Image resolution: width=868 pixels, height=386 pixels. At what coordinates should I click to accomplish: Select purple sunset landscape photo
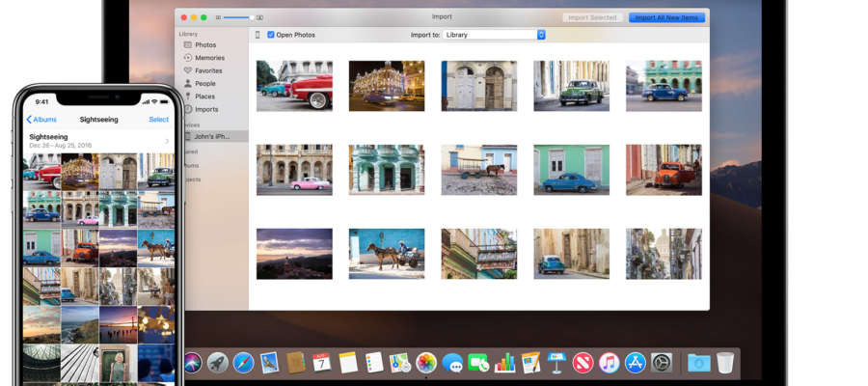pos(294,254)
